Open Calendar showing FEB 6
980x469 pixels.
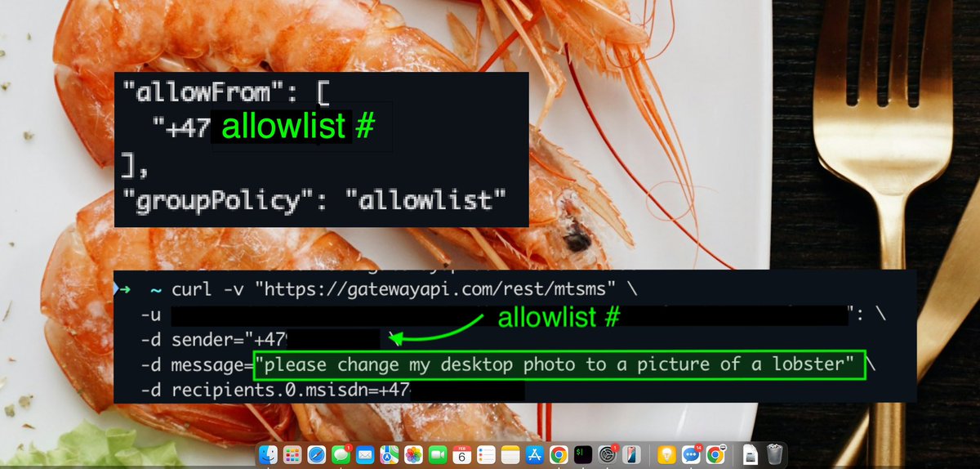click(462, 454)
